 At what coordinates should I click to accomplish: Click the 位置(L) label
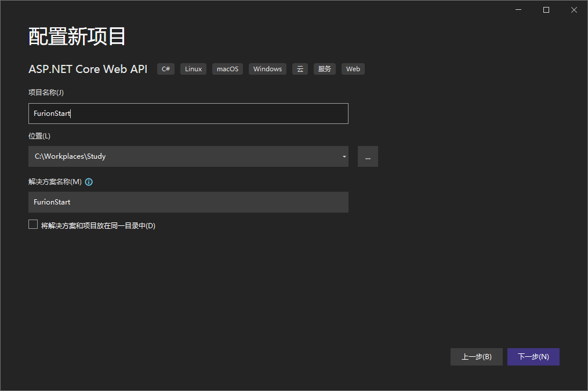(x=39, y=136)
